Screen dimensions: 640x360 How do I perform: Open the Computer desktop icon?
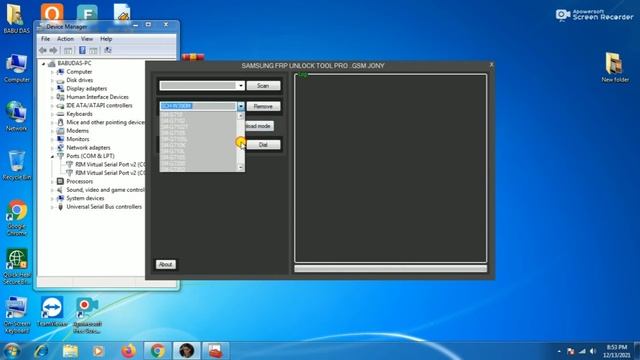coord(17,68)
